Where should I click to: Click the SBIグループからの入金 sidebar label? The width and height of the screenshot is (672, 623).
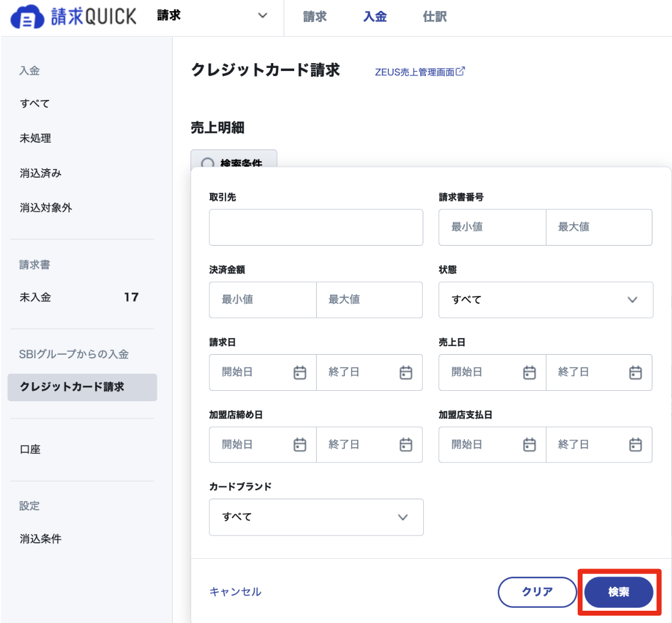(74, 354)
